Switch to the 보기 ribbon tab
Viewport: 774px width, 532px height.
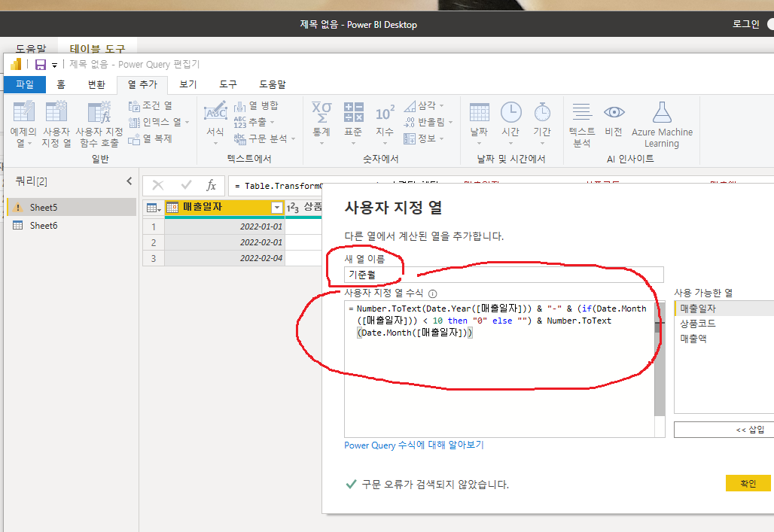(x=188, y=84)
